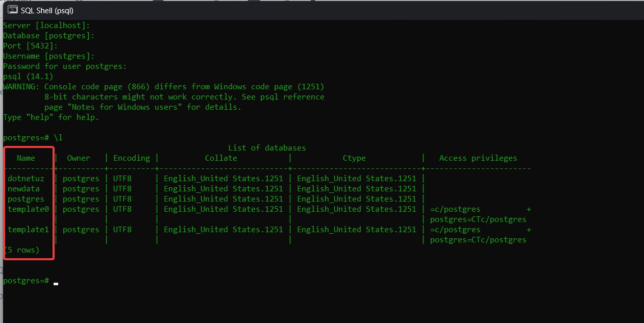Click the "Port [5432]:" line
The image size is (644, 323).
[x=31, y=46]
